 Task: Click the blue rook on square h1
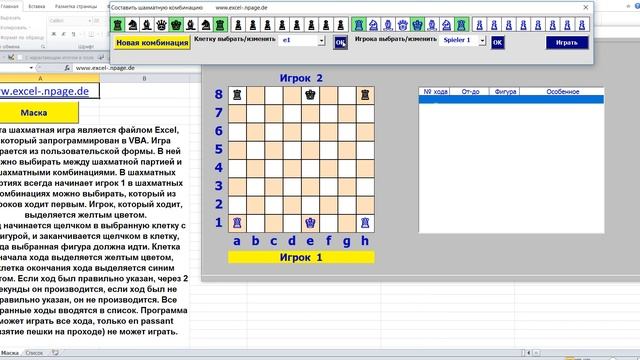(365, 223)
